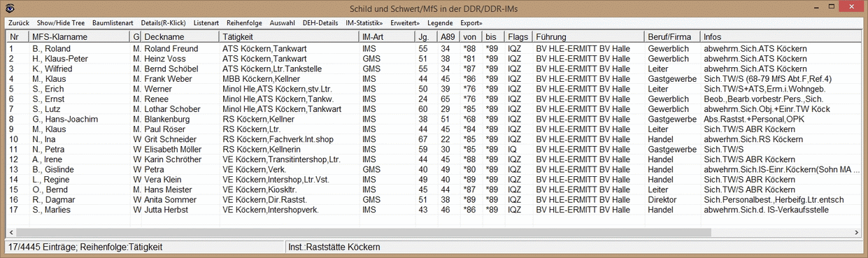Click Beruf/Firma Direktor cell
The height and width of the screenshot is (258, 868).
click(662, 200)
